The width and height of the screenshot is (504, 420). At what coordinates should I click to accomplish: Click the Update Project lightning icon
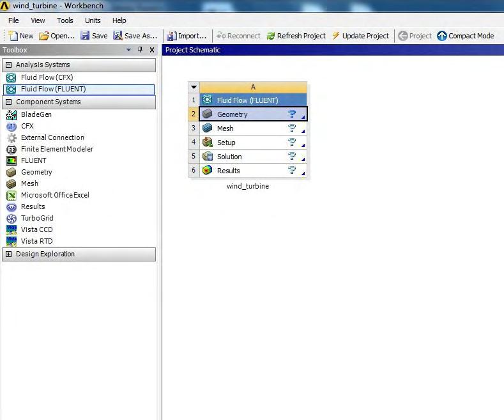[x=336, y=36]
